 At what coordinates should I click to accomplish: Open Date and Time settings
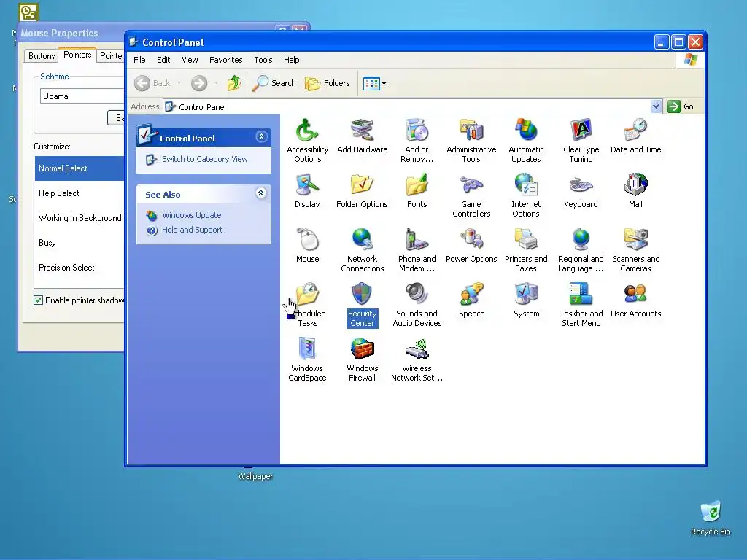635,136
